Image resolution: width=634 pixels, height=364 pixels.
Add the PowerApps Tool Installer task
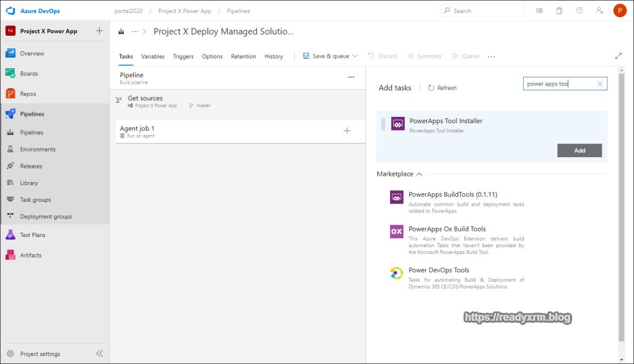(579, 150)
